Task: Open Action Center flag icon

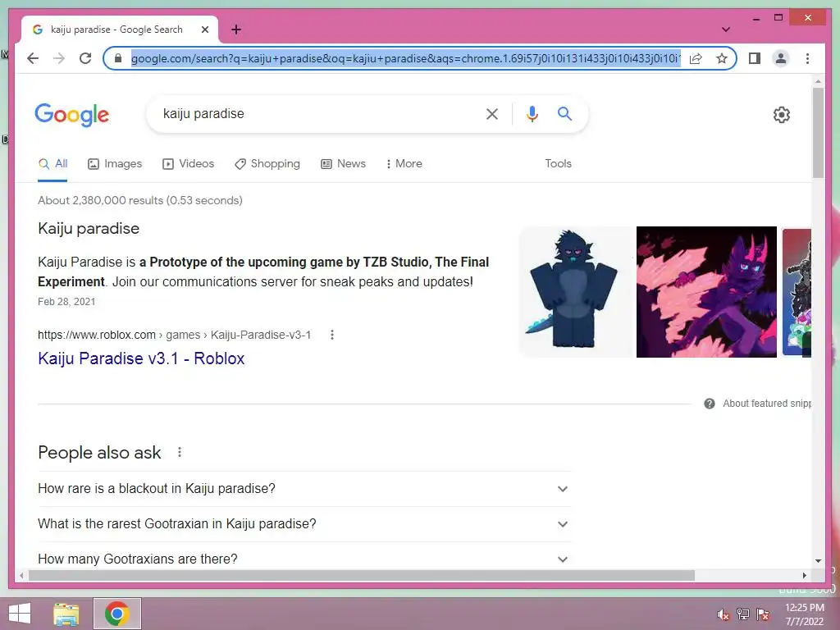Action: click(x=763, y=614)
